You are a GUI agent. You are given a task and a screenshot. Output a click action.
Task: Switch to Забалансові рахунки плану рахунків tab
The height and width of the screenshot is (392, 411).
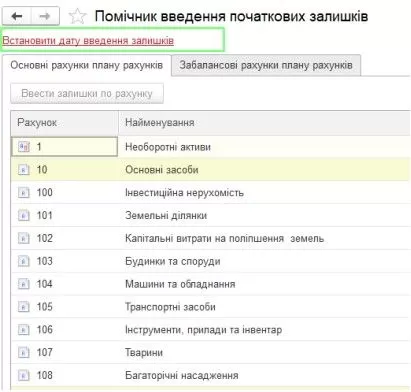266,65
